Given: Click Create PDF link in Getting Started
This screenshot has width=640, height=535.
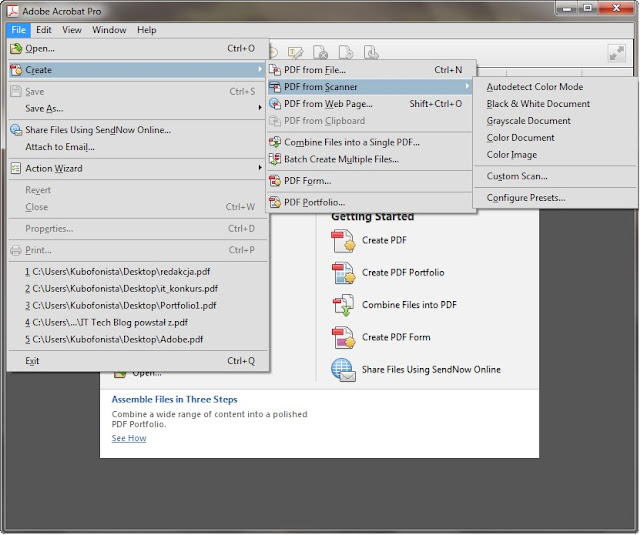Looking at the screenshot, I should coord(384,240).
